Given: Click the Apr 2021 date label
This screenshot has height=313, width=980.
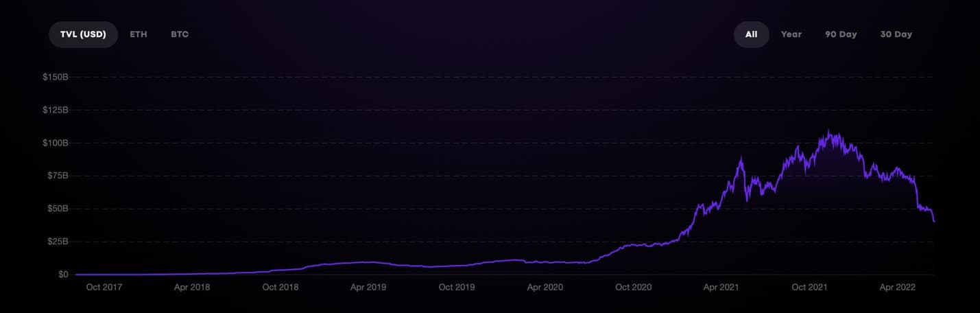Looking at the screenshot, I should (721, 287).
